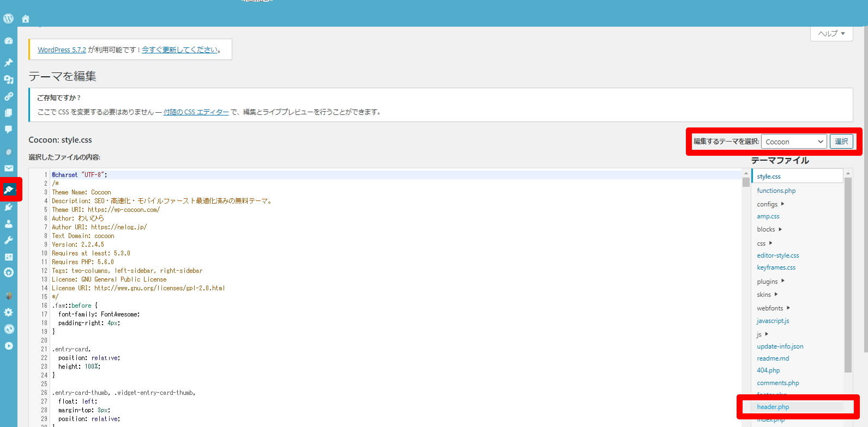Image resolution: width=868 pixels, height=427 pixels.
Task: Open keyframes.css file
Action: 776,267
